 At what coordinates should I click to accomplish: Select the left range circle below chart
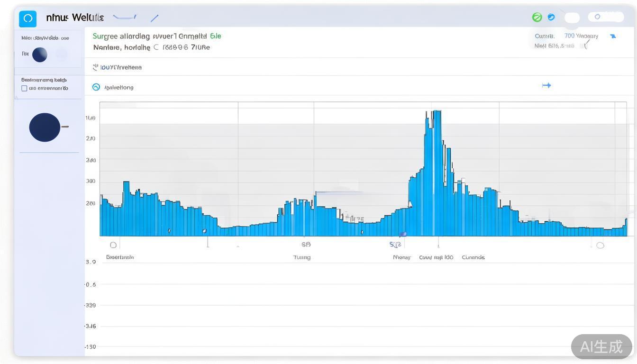(113, 245)
